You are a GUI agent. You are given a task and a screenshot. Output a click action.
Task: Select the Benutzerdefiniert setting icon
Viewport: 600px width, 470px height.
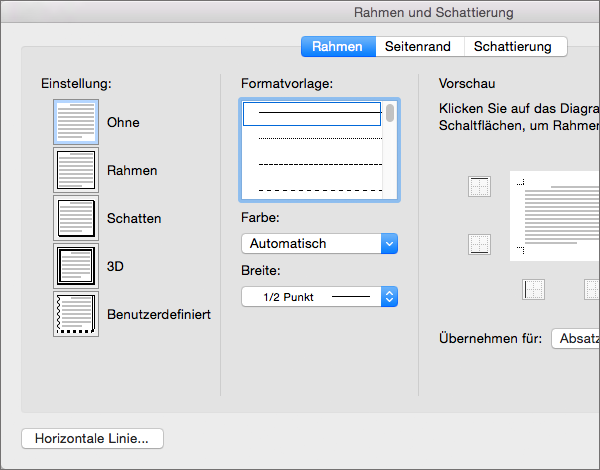click(x=76, y=314)
